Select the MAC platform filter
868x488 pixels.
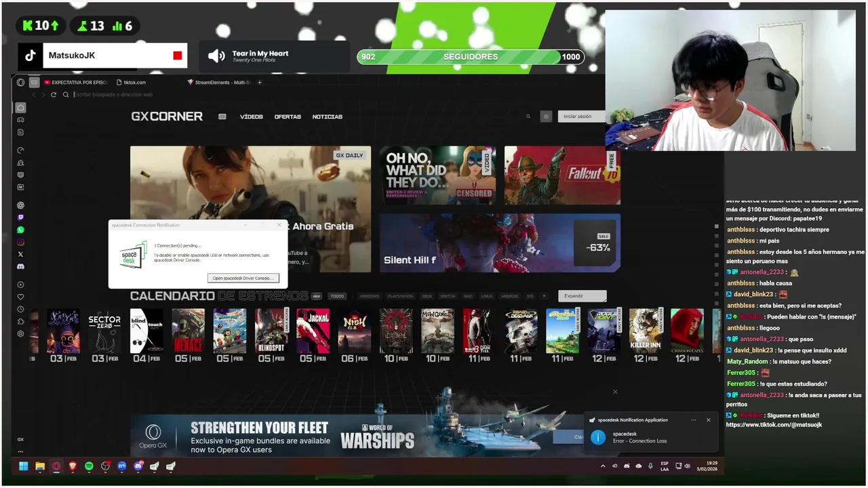click(x=468, y=296)
